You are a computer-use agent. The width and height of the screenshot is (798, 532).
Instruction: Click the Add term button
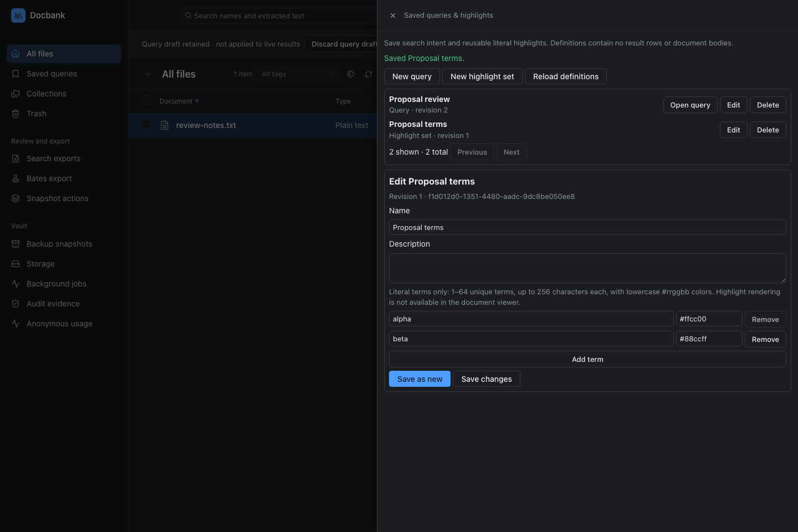tap(587, 359)
